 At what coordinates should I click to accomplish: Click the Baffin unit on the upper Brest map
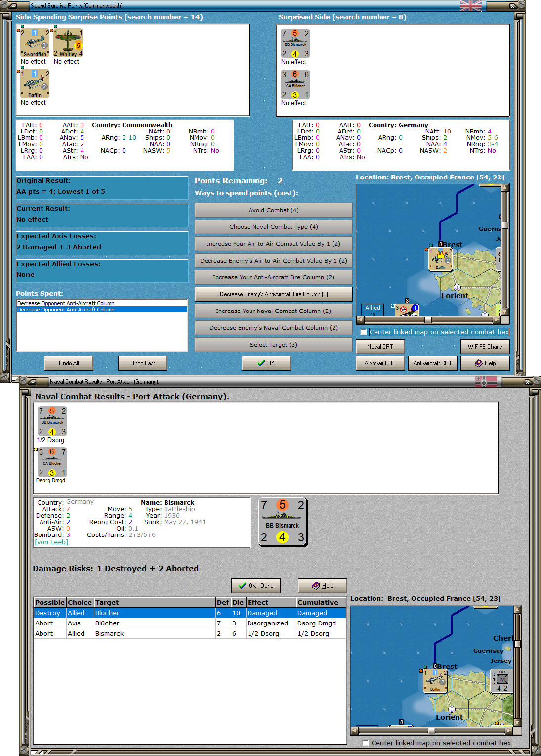(x=440, y=259)
